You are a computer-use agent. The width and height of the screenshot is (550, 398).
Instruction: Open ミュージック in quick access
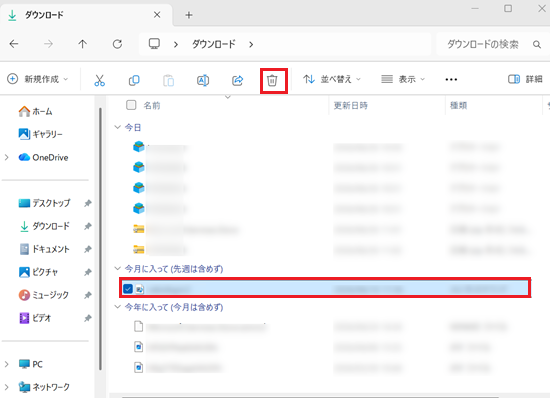pyautogui.click(x=43, y=295)
